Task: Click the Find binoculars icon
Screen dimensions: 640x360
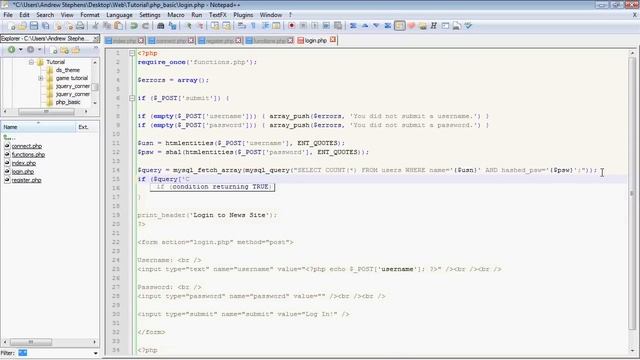Action: [x=161, y=26]
